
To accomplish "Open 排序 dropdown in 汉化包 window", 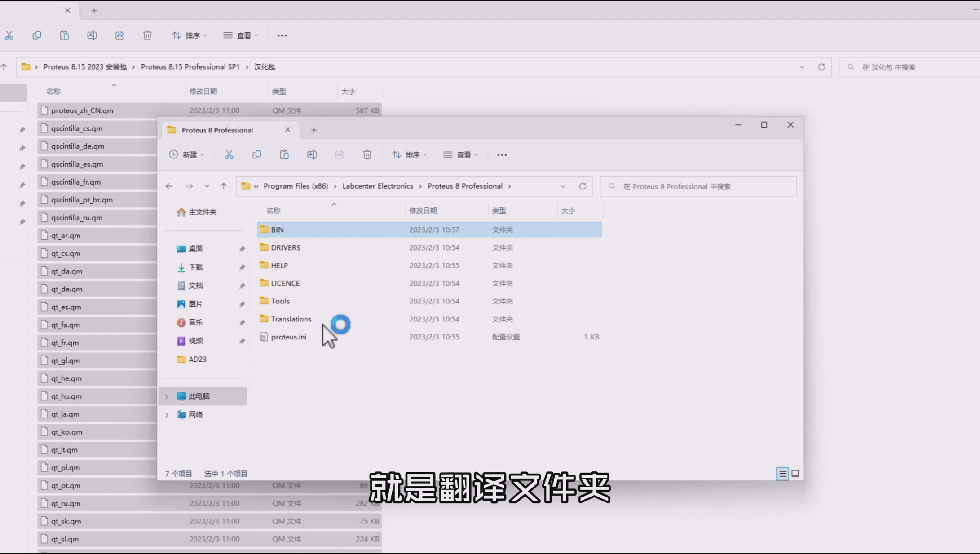I will tap(189, 35).
